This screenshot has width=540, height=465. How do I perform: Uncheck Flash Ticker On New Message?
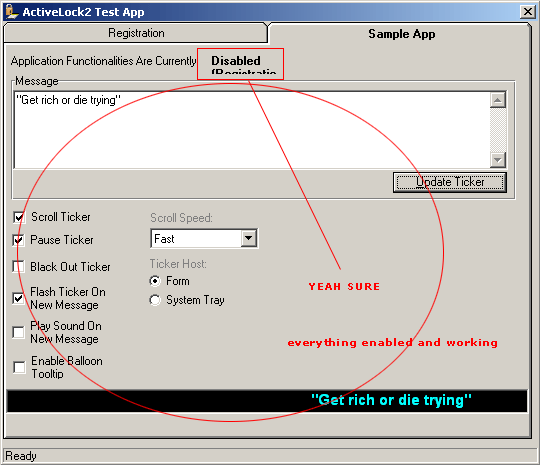[19, 298]
